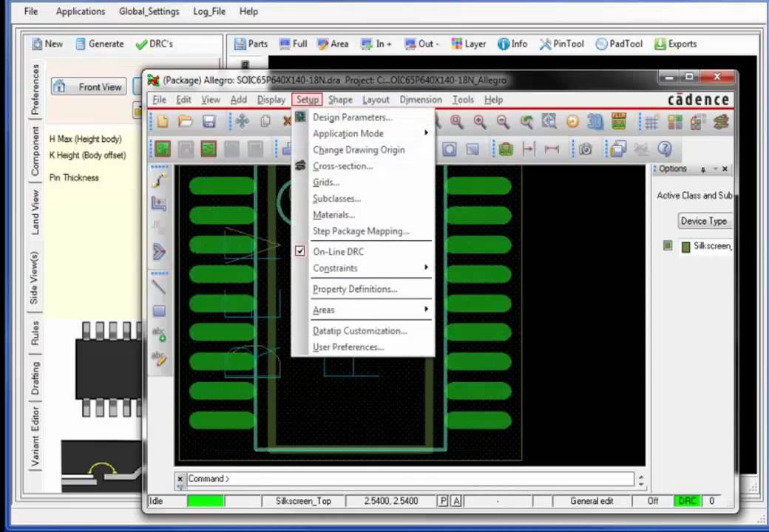Click the Device Type dropdown
Screen dimensions: 769x532
704,221
